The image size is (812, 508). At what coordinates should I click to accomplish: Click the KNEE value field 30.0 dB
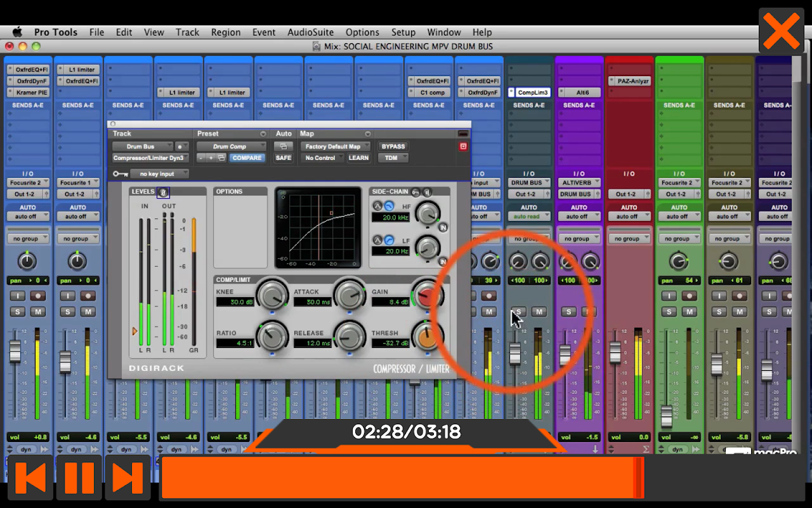[x=235, y=302]
